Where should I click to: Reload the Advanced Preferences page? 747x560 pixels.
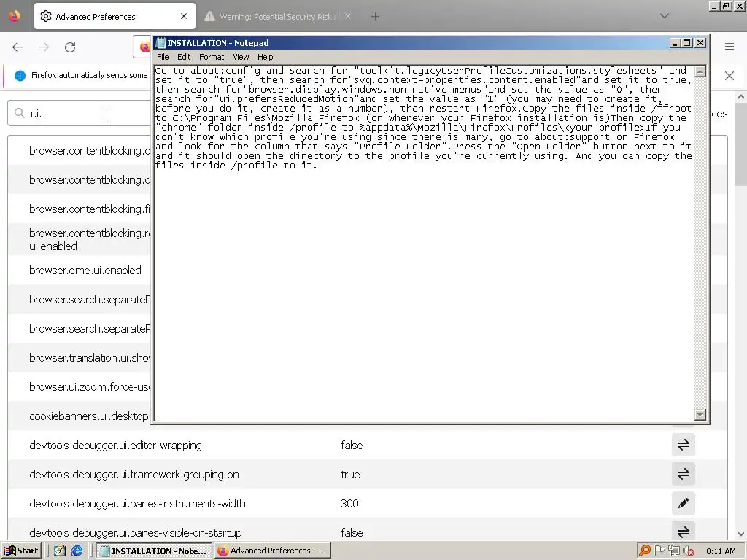pos(70,47)
